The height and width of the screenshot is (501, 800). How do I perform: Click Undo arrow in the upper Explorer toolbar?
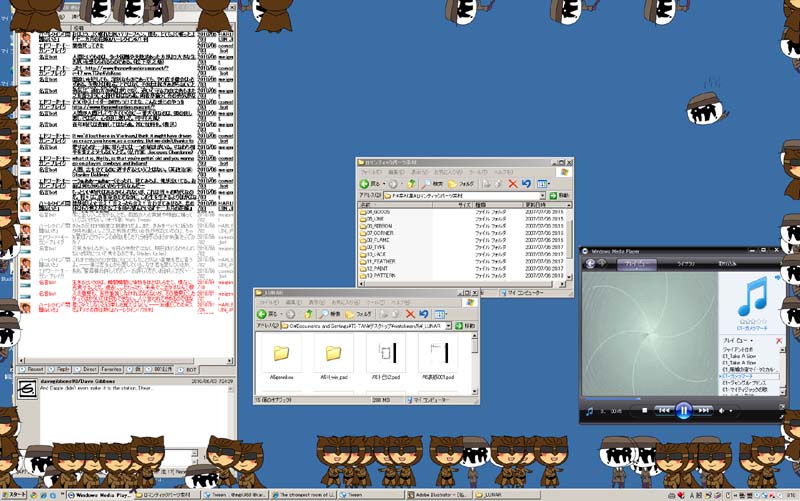(526, 184)
